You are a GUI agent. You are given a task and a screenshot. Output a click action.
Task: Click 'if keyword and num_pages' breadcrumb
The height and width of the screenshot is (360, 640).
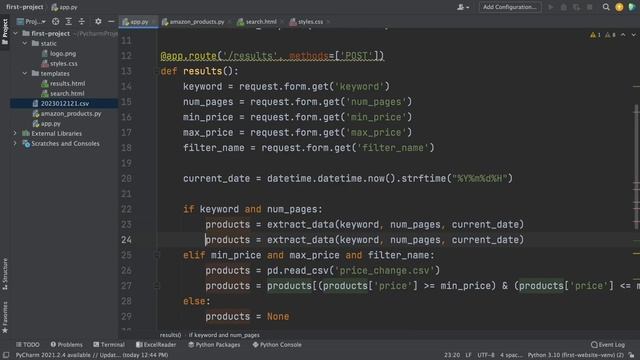pyautogui.click(x=224, y=335)
